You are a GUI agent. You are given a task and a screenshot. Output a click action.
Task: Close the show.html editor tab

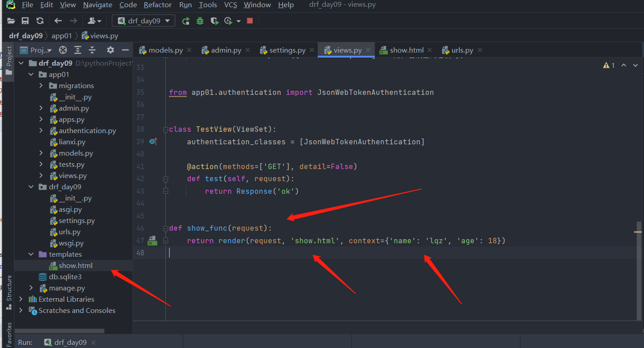[x=430, y=50]
